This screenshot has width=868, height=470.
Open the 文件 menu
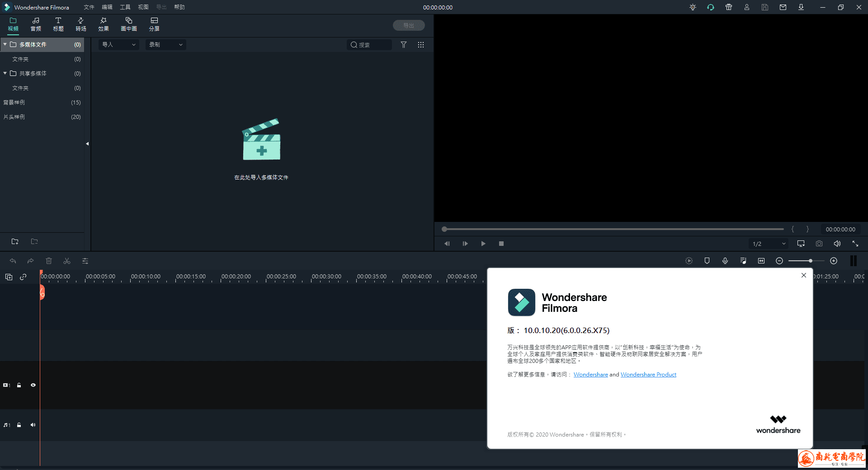(89, 7)
